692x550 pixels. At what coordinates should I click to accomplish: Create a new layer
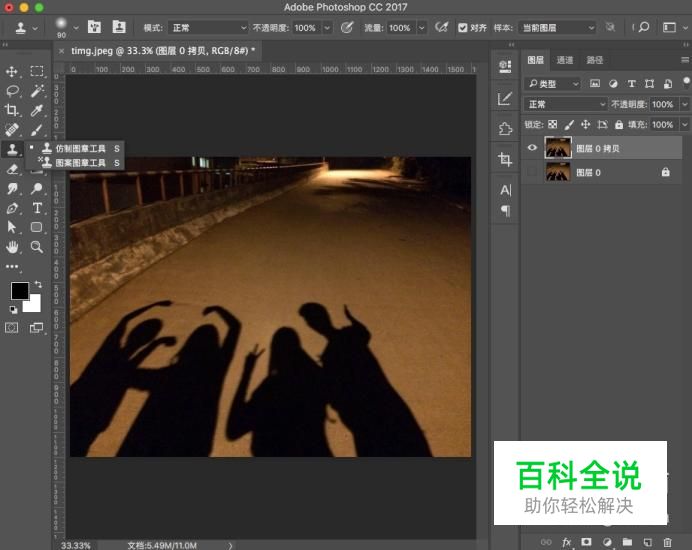[x=647, y=542]
